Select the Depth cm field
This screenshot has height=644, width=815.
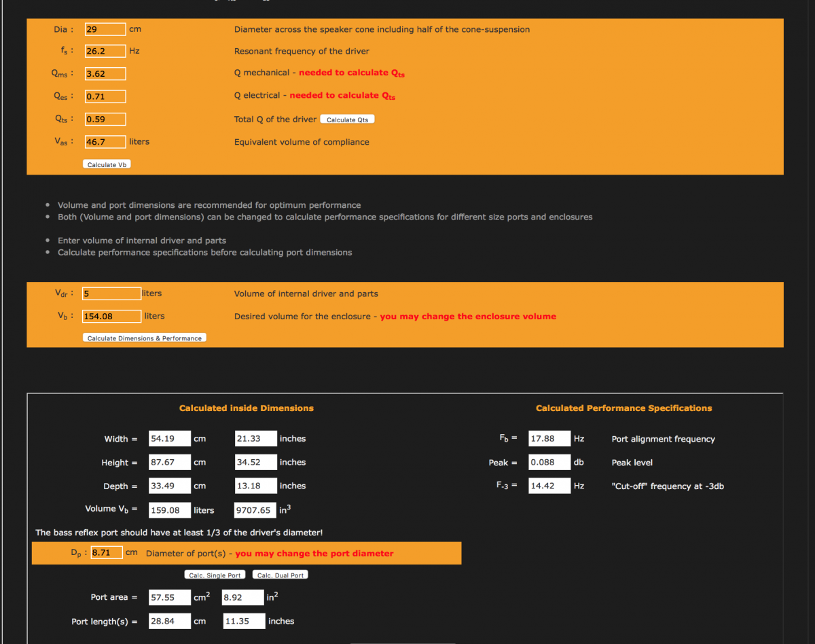[x=170, y=486]
